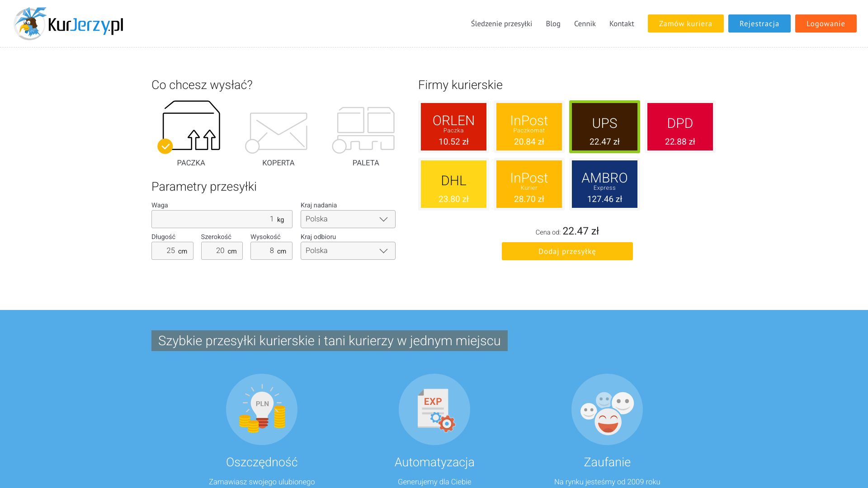This screenshot has width=868, height=488.
Task: Click the 'Parametry przesyłki' heading
Action: coord(204,187)
